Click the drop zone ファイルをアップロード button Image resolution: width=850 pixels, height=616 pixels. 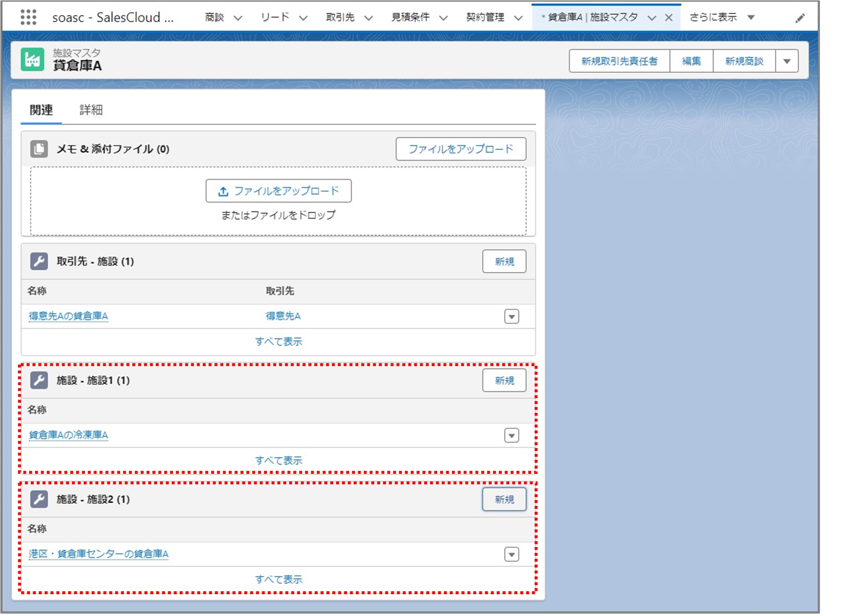(x=278, y=191)
